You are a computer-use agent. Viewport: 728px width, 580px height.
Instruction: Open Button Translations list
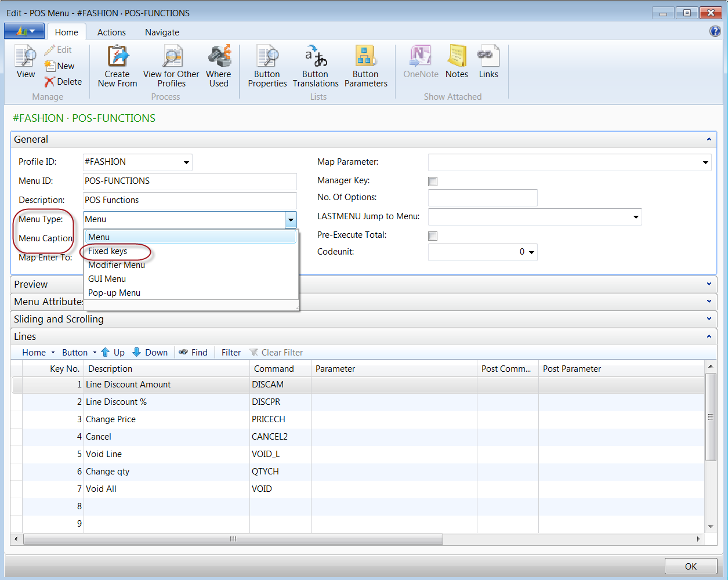[x=316, y=57]
